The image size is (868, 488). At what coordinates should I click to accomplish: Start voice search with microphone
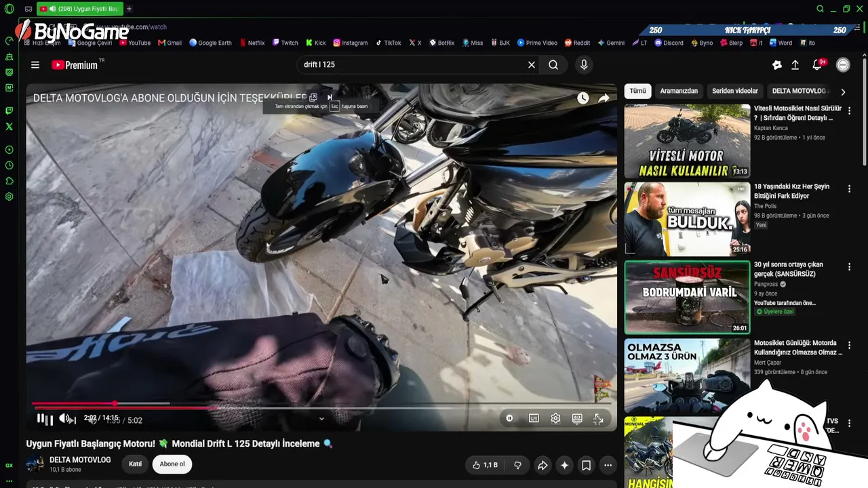(584, 65)
